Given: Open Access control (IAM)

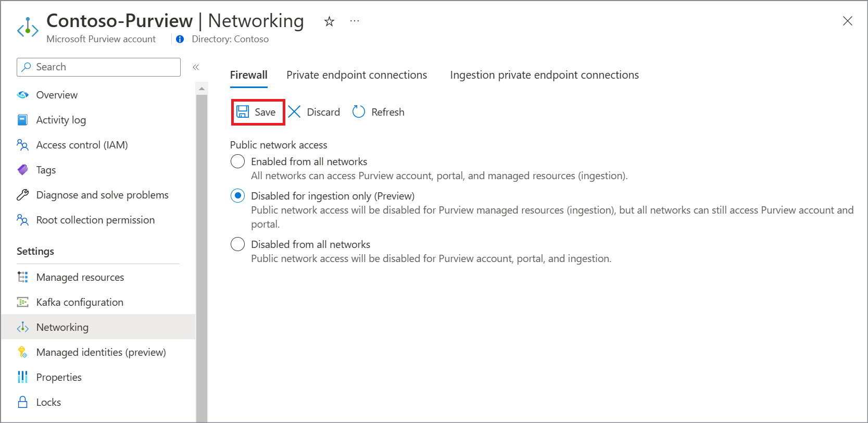Looking at the screenshot, I should [x=82, y=144].
